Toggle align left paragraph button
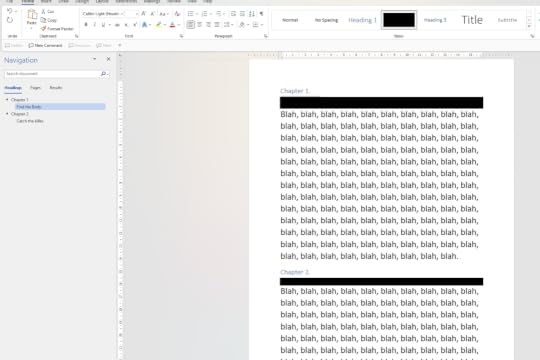The image size is (540, 360). click(190, 25)
